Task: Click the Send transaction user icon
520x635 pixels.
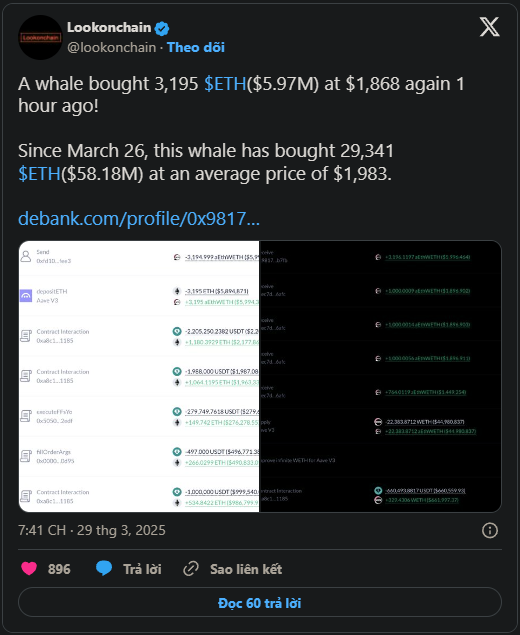Action: [26, 256]
